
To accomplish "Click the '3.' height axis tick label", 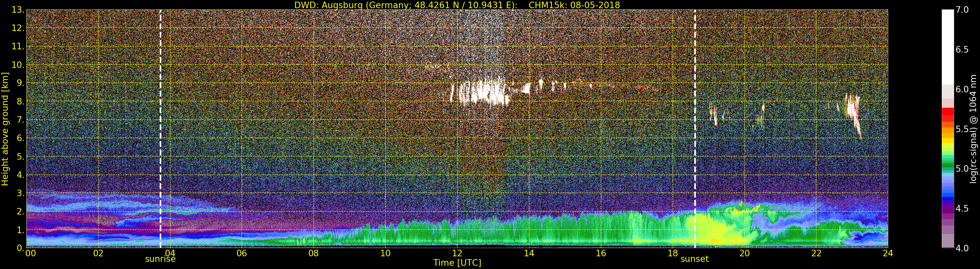I will pyautogui.click(x=20, y=193).
